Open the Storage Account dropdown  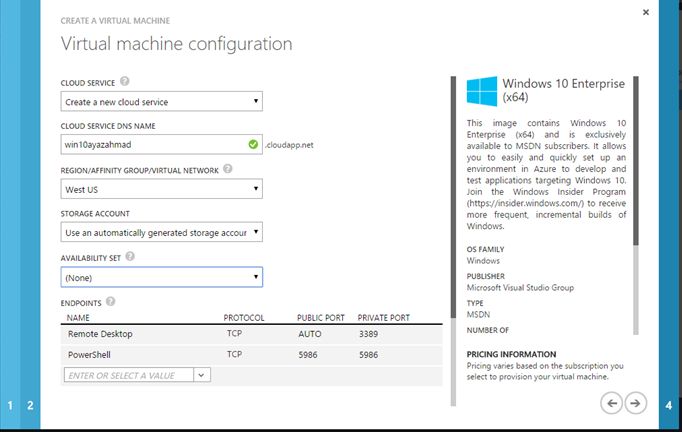[161, 232]
